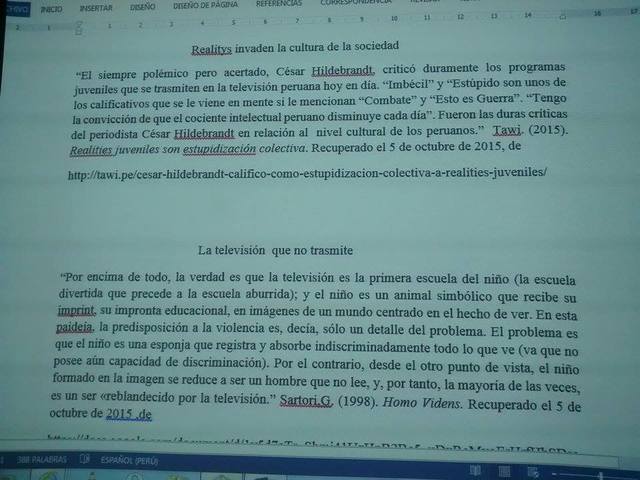Click the right indent marker on ruler
This screenshot has height=480, width=640.
(x=563, y=17)
